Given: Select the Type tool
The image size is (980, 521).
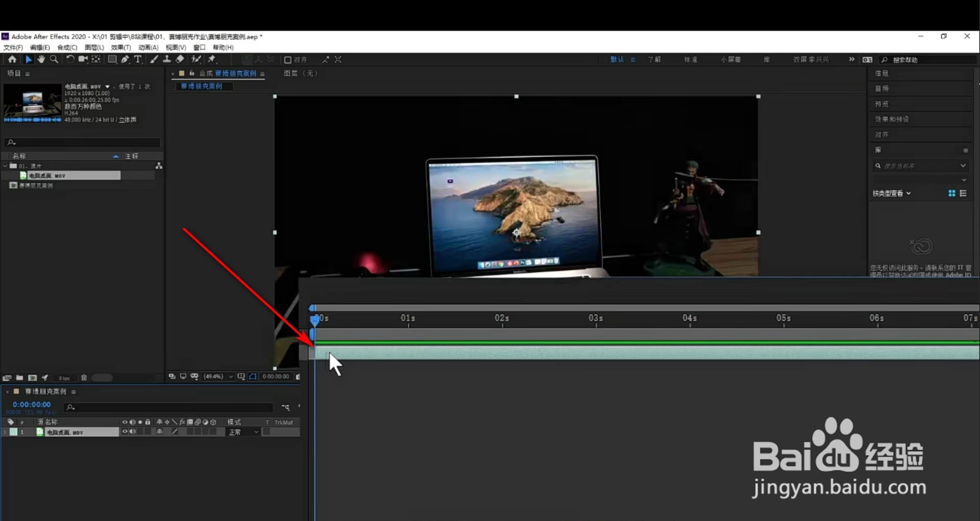Looking at the screenshot, I should point(138,59).
